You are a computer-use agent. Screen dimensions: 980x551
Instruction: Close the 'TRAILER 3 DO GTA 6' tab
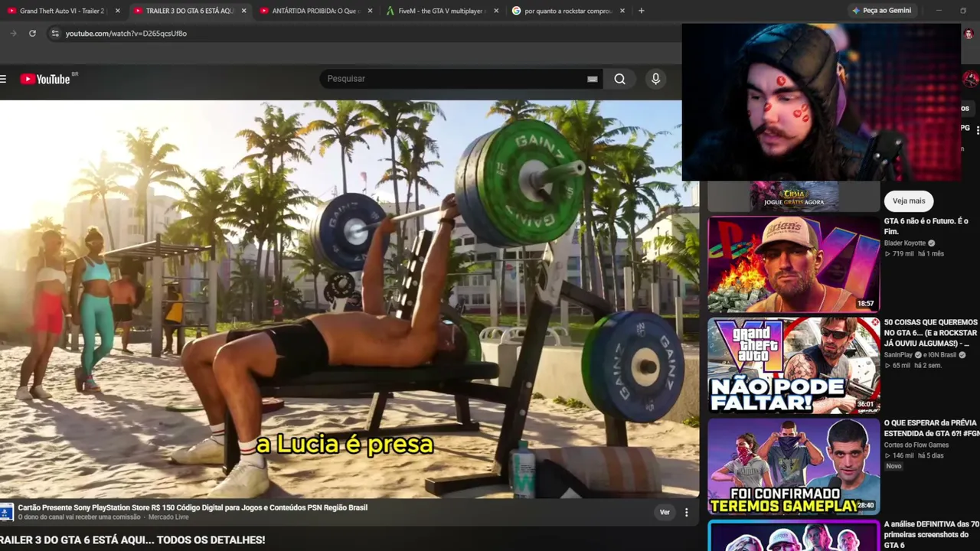point(243,11)
